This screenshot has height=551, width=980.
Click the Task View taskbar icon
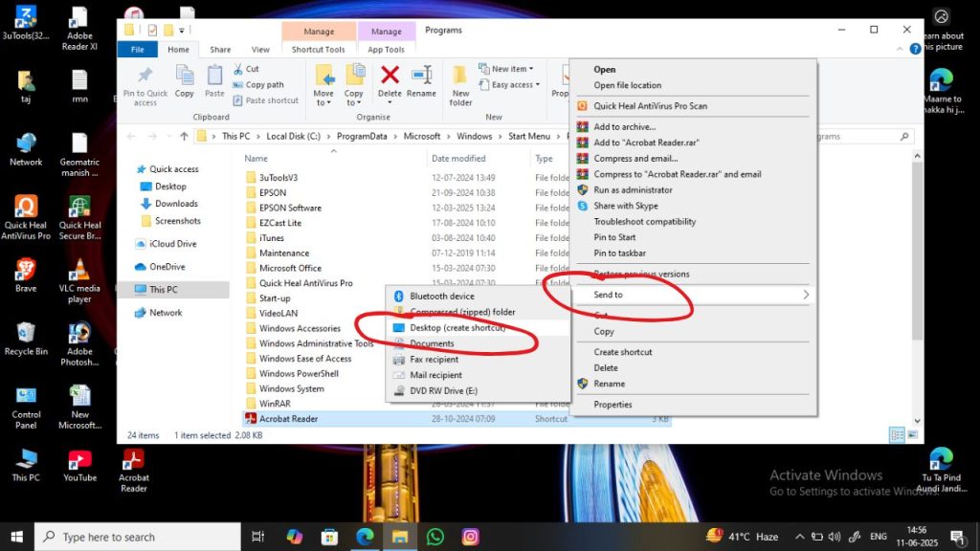(x=257, y=537)
